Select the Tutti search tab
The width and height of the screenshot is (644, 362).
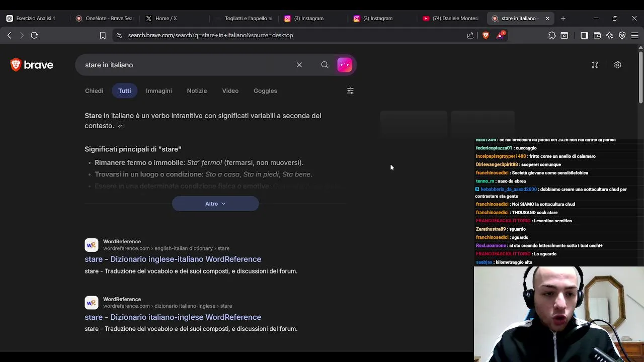[x=124, y=91]
